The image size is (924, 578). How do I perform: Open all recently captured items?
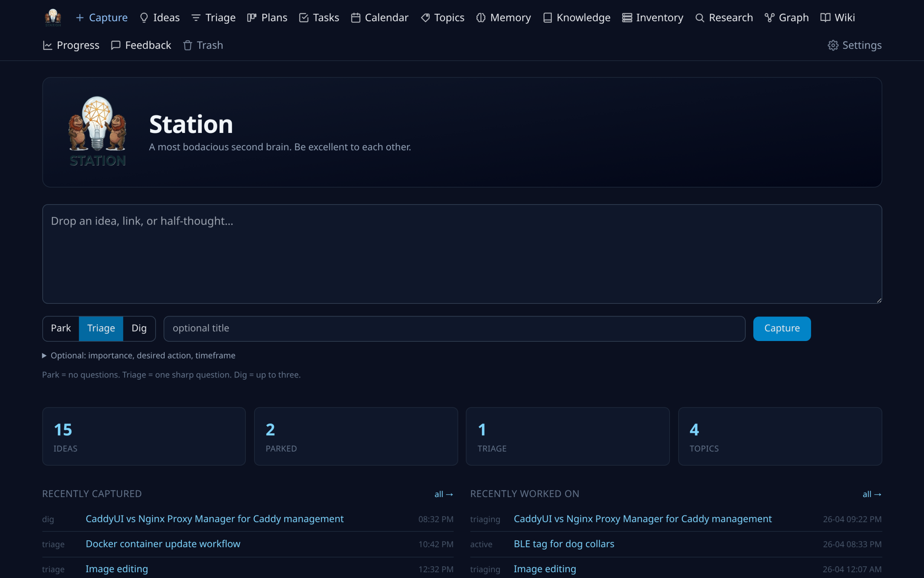coord(444,494)
